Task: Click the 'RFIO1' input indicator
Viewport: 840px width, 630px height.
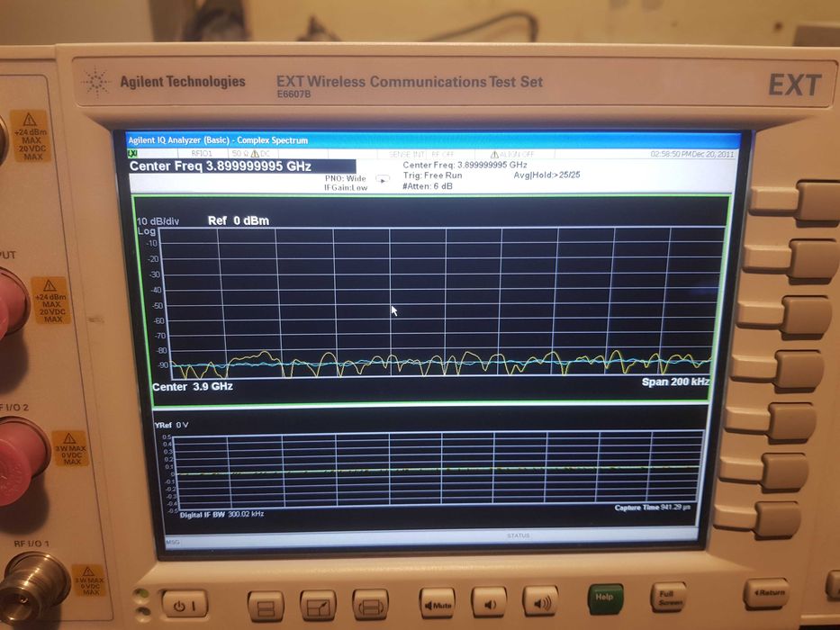Action: 202,153
